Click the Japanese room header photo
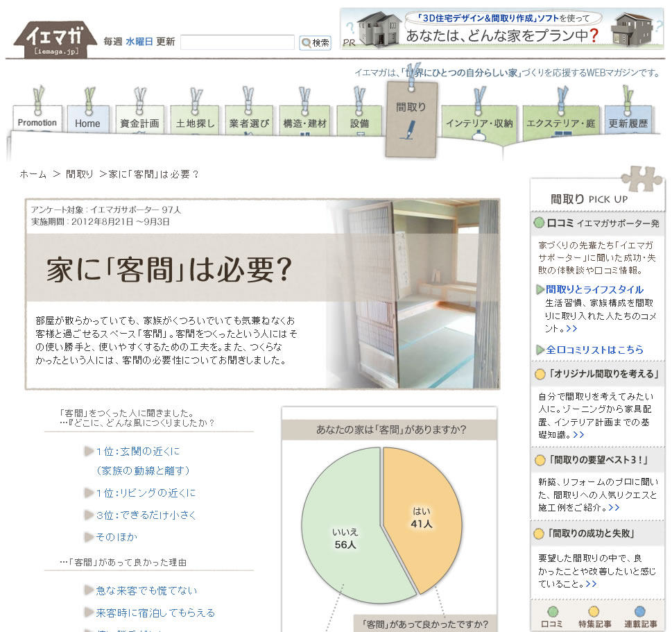The width and height of the screenshot is (672, 632). (x=413, y=294)
